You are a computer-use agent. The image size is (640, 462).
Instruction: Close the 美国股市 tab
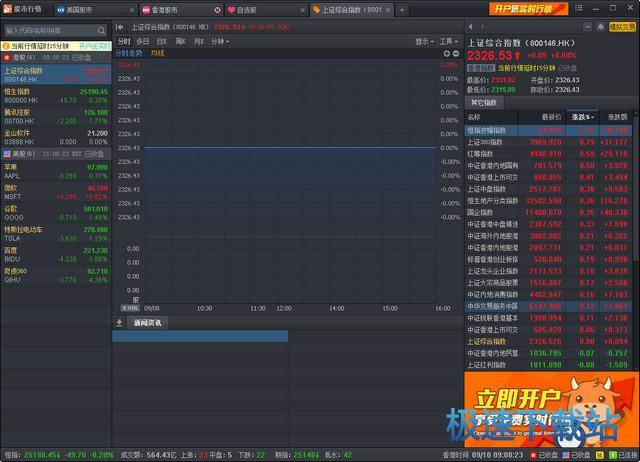point(132,10)
